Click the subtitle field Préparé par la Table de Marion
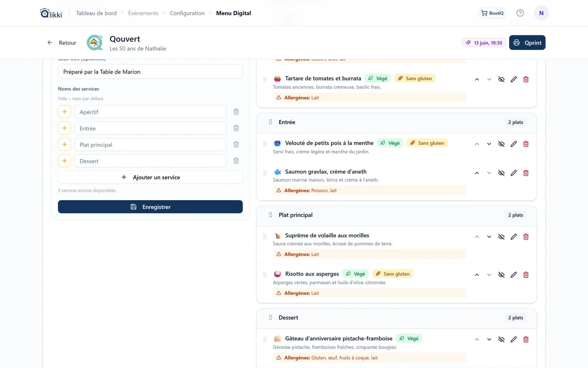Viewport: 588px width, 368px height. coord(150,72)
